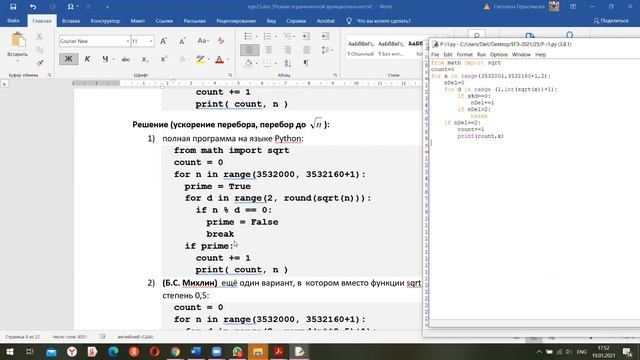Apply yellow text highlight color
Screen dimensions: 640x360
[200, 60]
